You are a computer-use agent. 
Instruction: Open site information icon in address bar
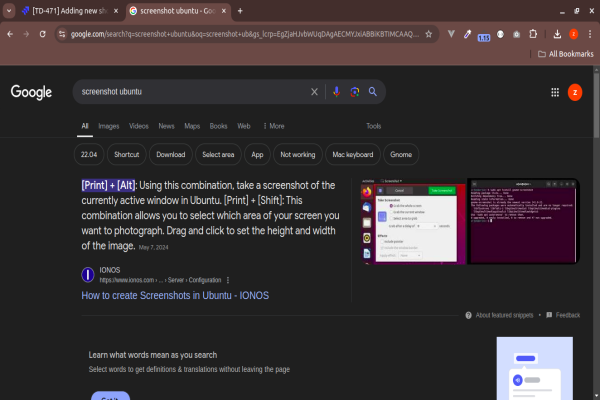pos(62,34)
